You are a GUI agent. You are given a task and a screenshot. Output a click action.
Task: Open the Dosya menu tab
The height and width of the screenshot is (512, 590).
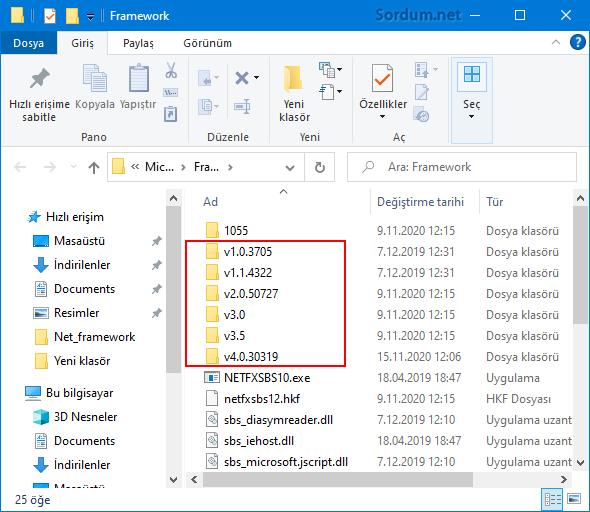tap(29, 43)
